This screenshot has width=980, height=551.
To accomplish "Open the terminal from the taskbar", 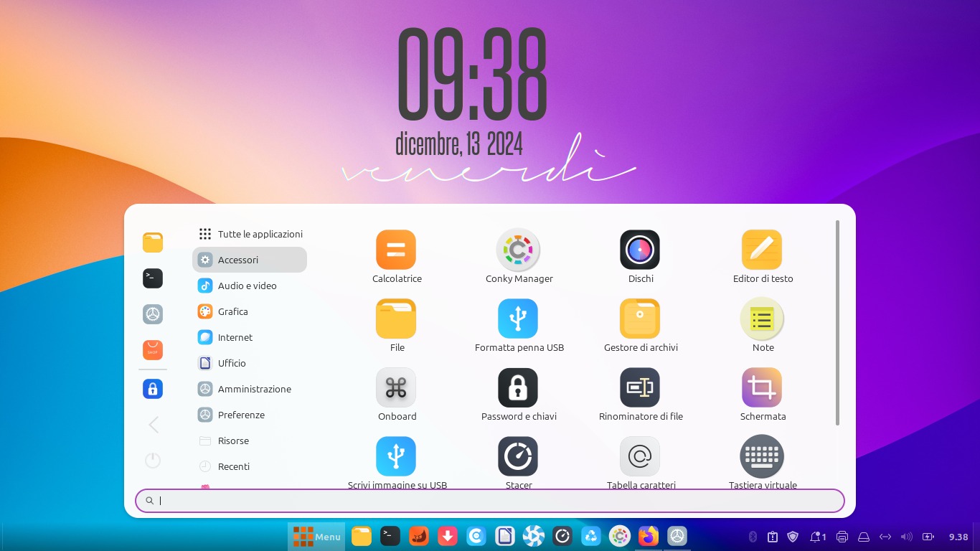I will (390, 536).
